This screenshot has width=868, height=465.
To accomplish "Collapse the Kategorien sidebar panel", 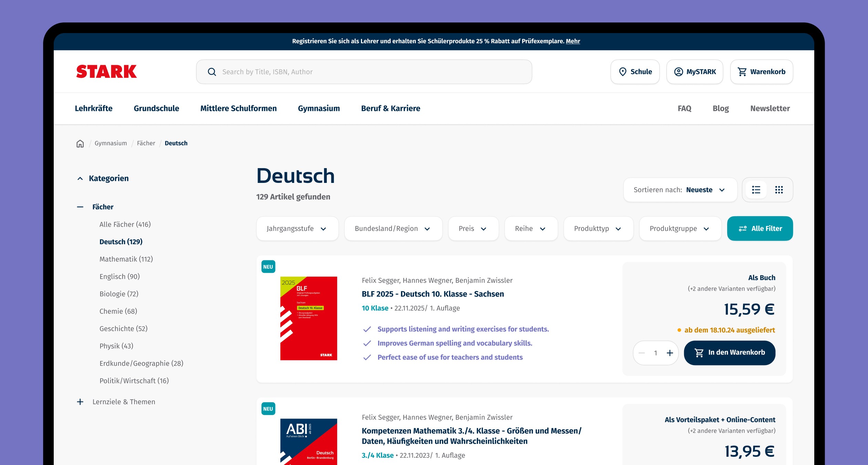I will pyautogui.click(x=80, y=178).
